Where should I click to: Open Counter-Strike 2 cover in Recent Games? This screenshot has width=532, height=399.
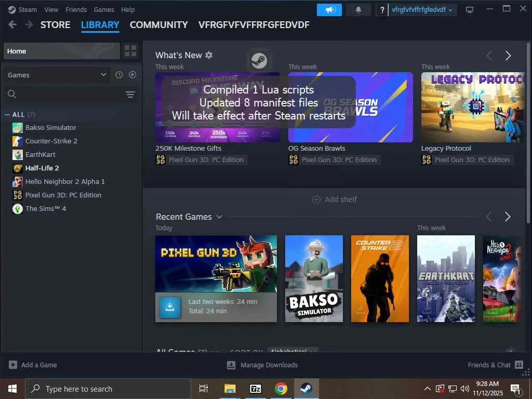(380, 278)
